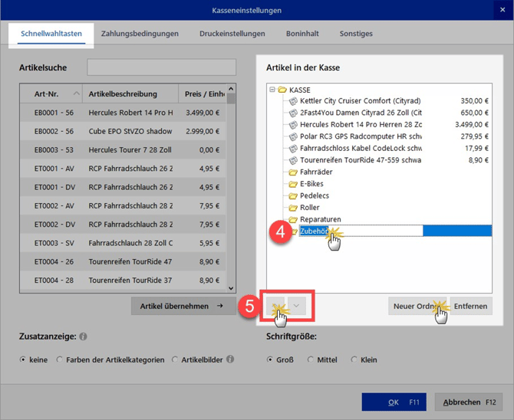
Task: Select Klein as the font size
Action: click(354, 359)
